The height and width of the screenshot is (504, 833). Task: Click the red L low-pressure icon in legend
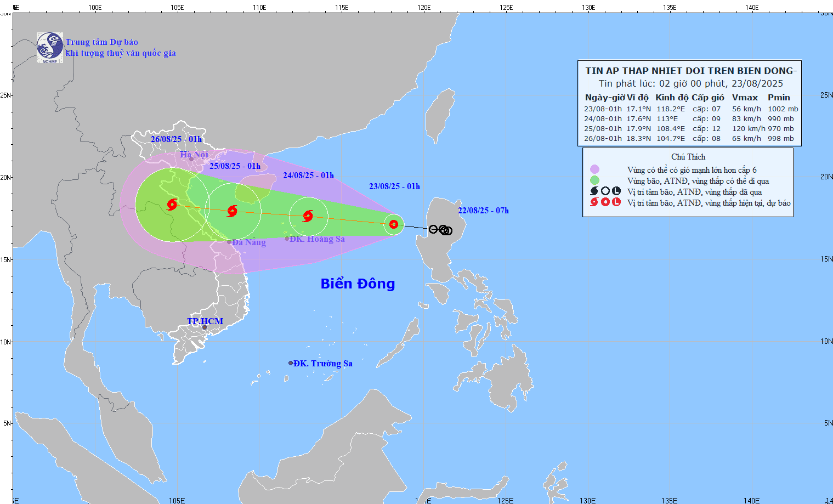point(616,202)
